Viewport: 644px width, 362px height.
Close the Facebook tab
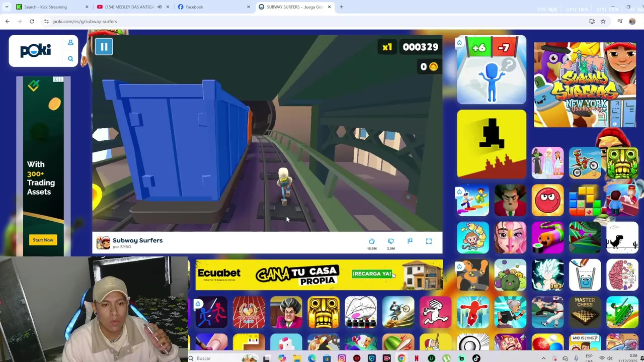click(x=248, y=7)
